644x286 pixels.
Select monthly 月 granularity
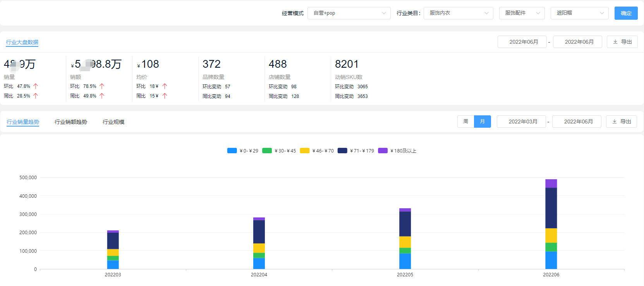pyautogui.click(x=483, y=122)
